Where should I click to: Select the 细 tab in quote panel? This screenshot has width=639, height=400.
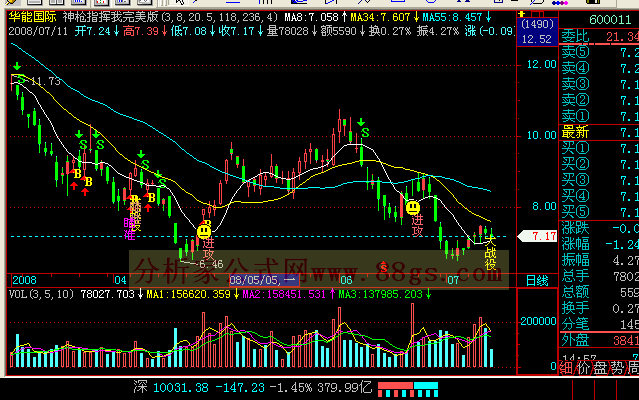tap(566, 368)
